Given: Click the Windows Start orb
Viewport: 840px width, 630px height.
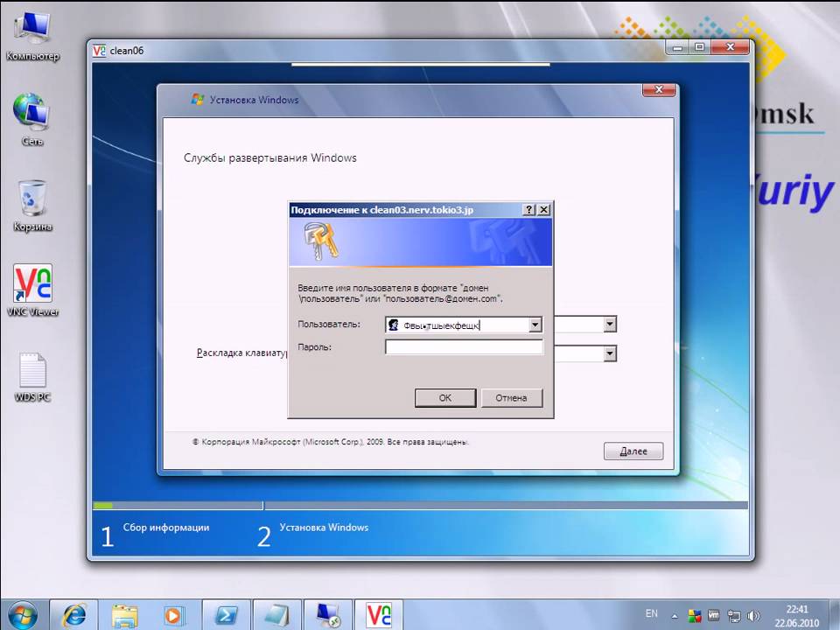Looking at the screenshot, I should click(x=23, y=615).
